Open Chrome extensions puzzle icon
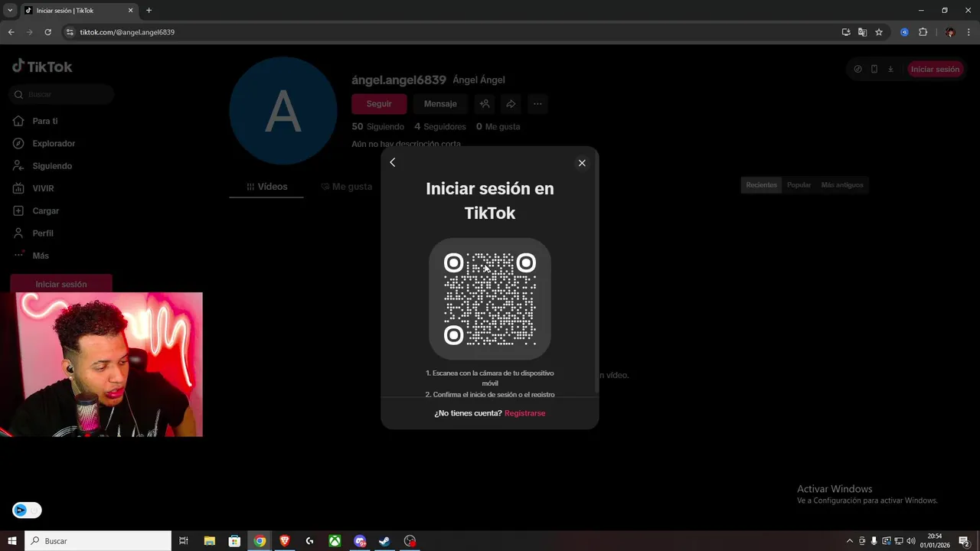The height and width of the screenshot is (551, 980). (x=923, y=32)
